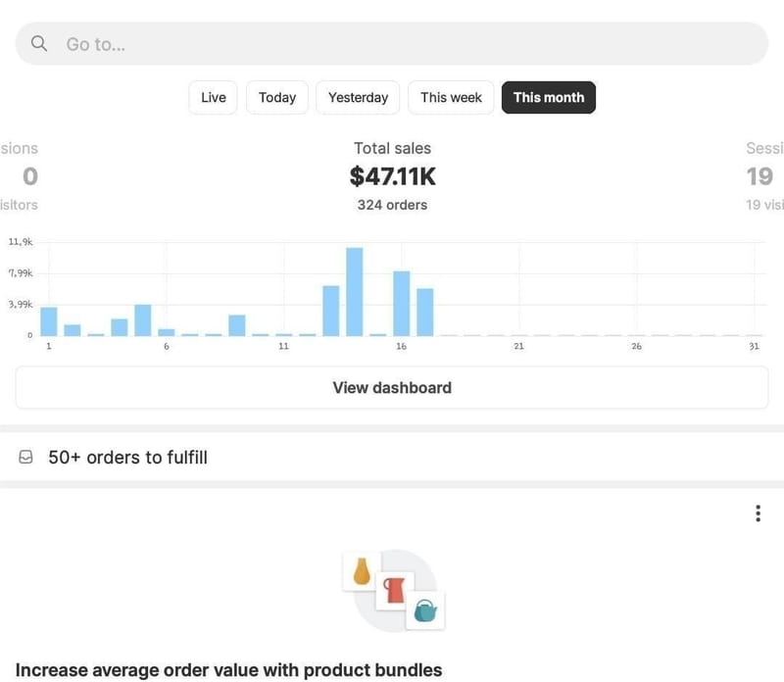Click the product bundles heading

[x=228, y=670]
